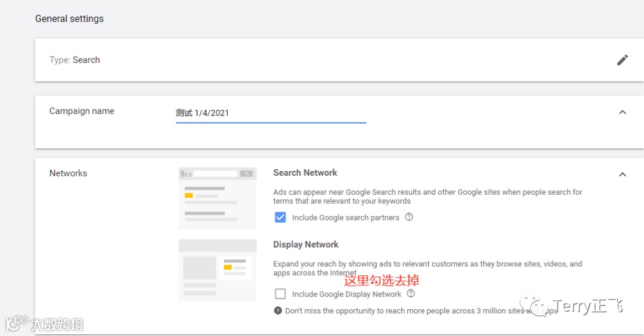Click the 'Campaign name' label
Image resolution: width=644 pixels, height=336 pixels.
pos(82,111)
